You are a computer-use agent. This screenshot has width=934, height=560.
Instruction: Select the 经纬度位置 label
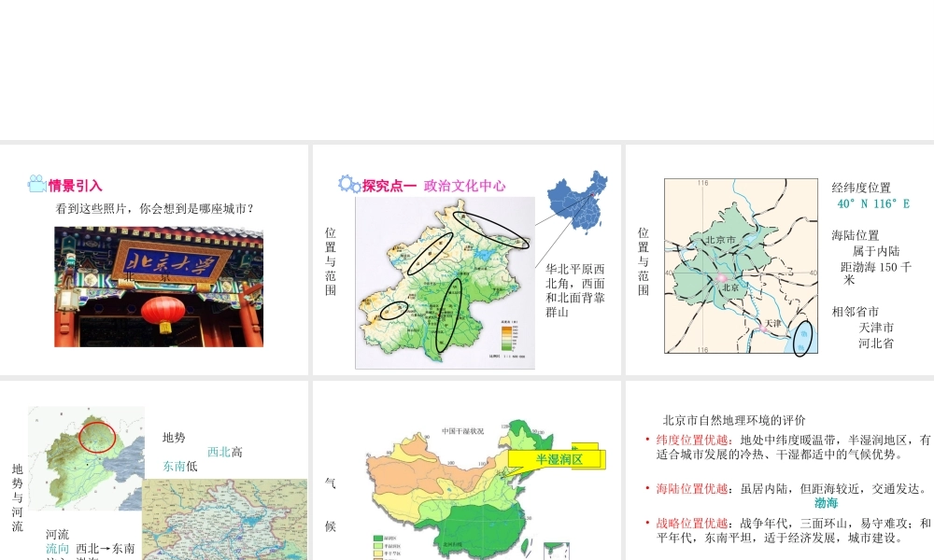tap(861, 188)
